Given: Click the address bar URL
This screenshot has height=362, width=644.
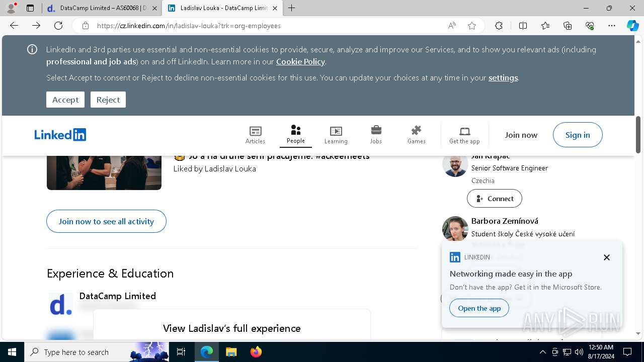Looking at the screenshot, I should (x=189, y=26).
